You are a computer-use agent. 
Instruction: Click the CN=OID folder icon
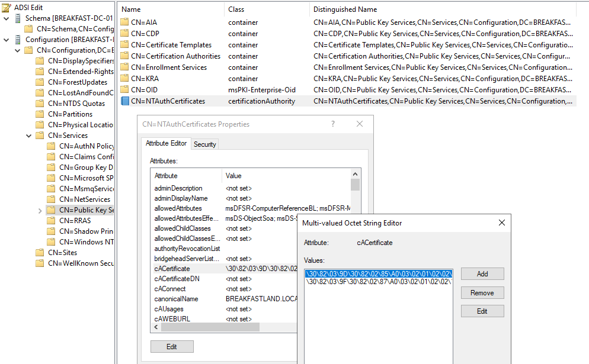click(x=124, y=90)
